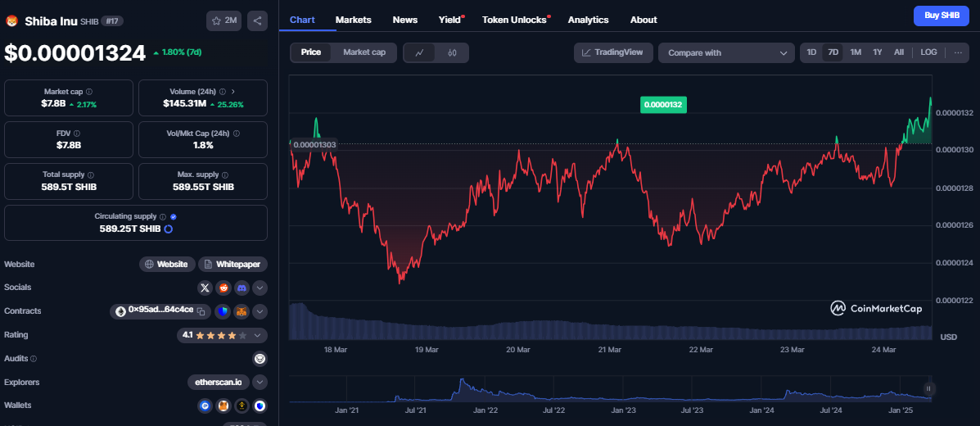Click Market cap info icon
The width and height of the screenshot is (980, 426).
(x=89, y=91)
